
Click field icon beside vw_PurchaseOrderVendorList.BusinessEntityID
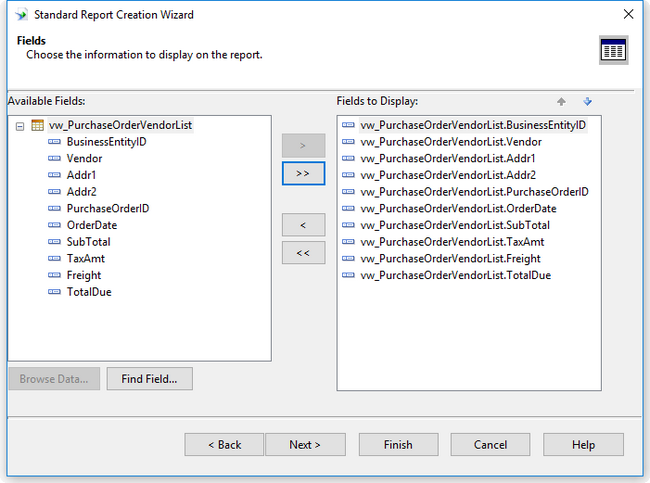348,125
